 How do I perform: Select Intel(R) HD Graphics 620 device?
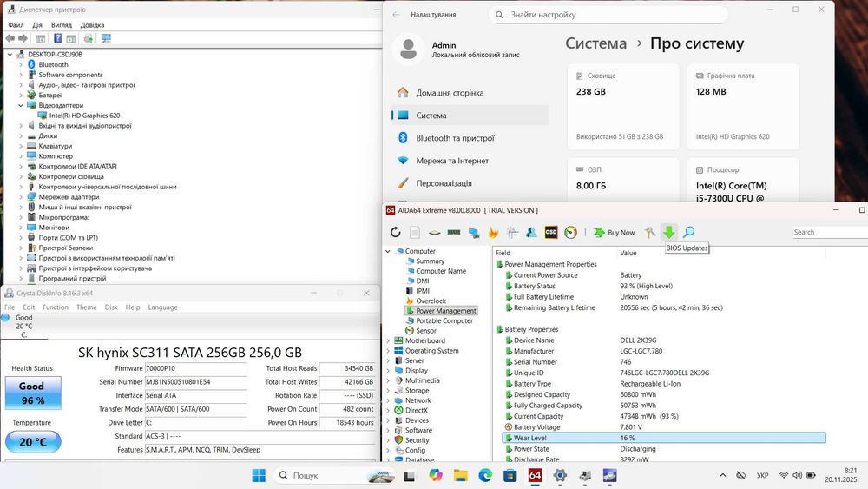(84, 116)
